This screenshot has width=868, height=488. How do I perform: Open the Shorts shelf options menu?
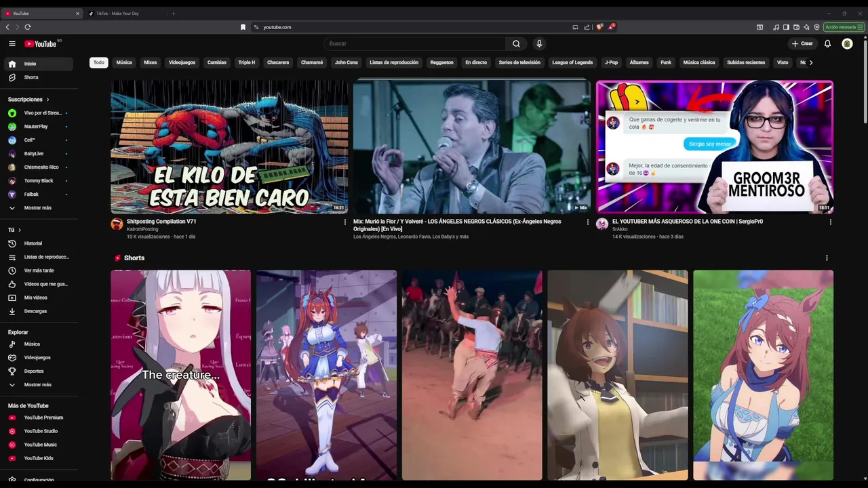click(x=827, y=258)
